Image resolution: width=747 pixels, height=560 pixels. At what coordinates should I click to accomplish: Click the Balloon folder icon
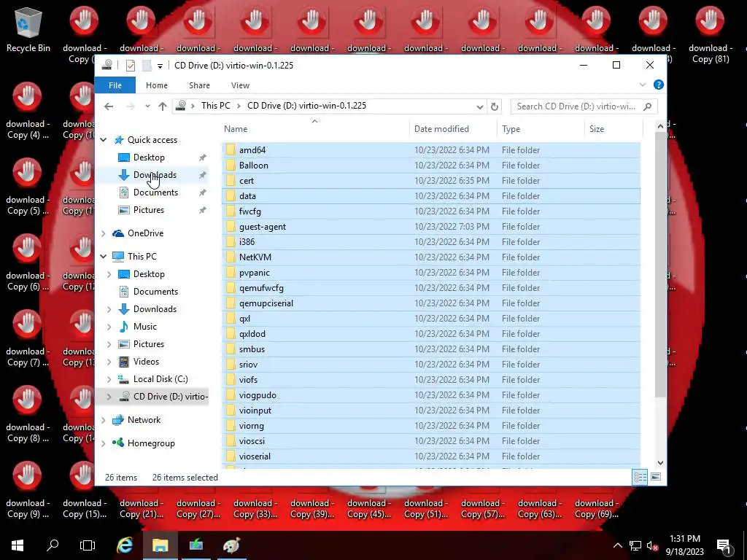click(x=231, y=166)
